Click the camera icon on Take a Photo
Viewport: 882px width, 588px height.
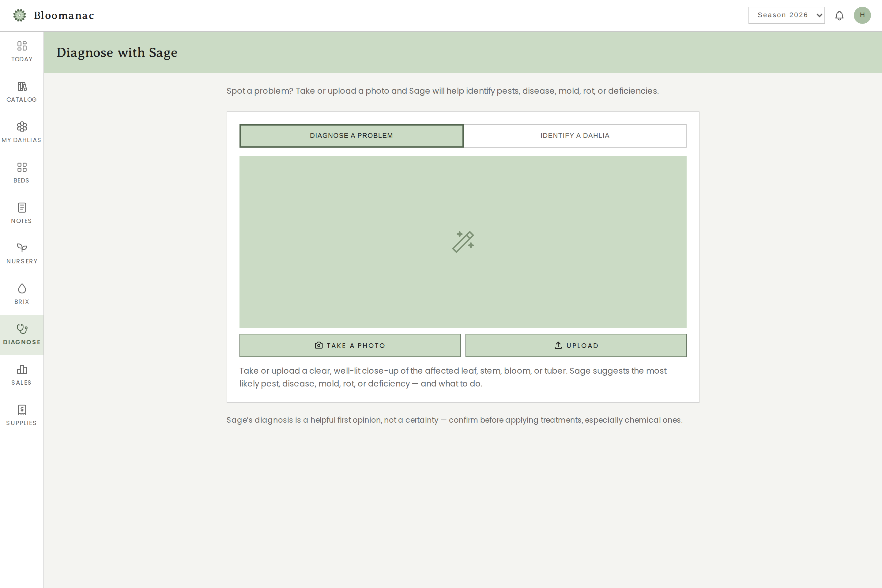pyautogui.click(x=319, y=345)
